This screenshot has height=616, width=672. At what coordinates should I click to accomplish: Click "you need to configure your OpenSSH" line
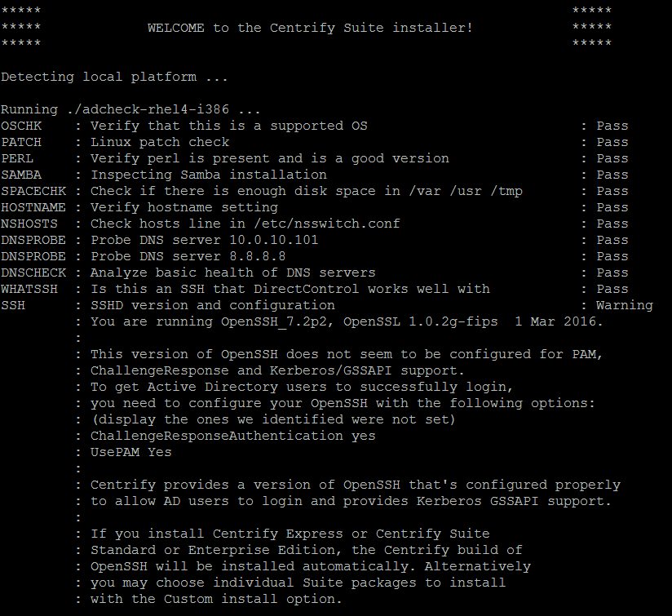(x=343, y=403)
